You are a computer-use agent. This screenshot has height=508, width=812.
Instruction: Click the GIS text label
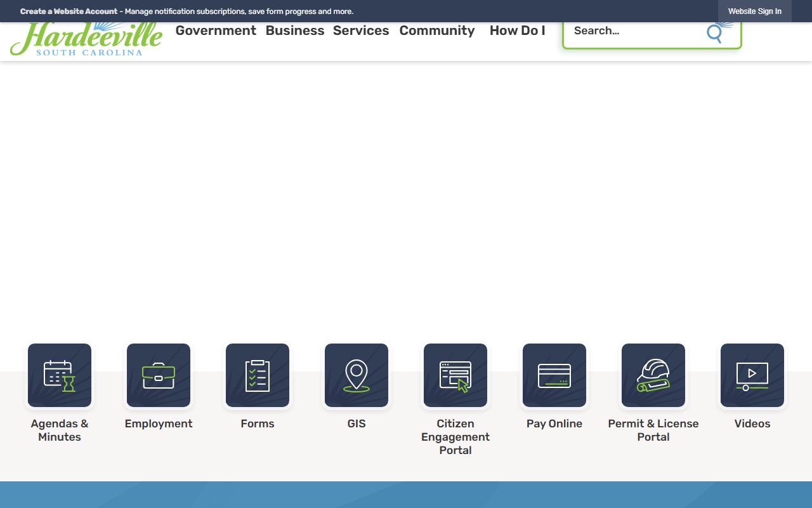(x=357, y=424)
